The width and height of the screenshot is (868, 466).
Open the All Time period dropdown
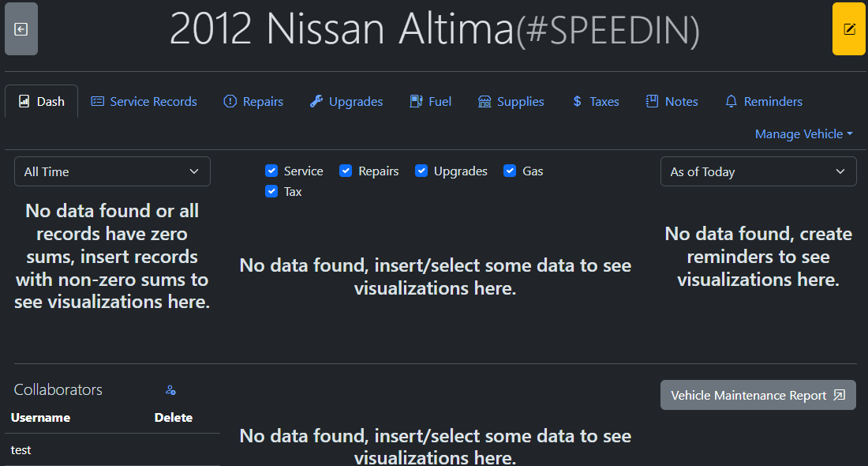tap(112, 171)
